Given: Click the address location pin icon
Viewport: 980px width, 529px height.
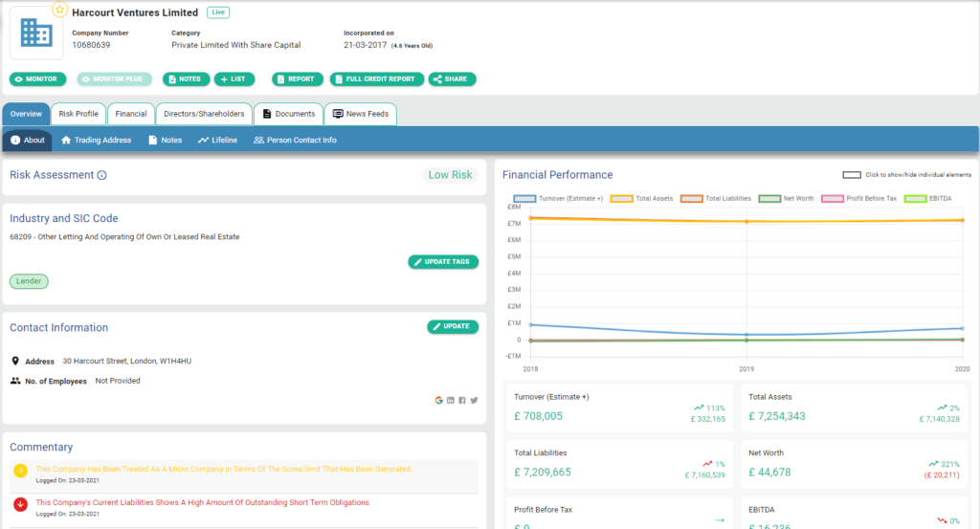Looking at the screenshot, I should click(15, 361).
